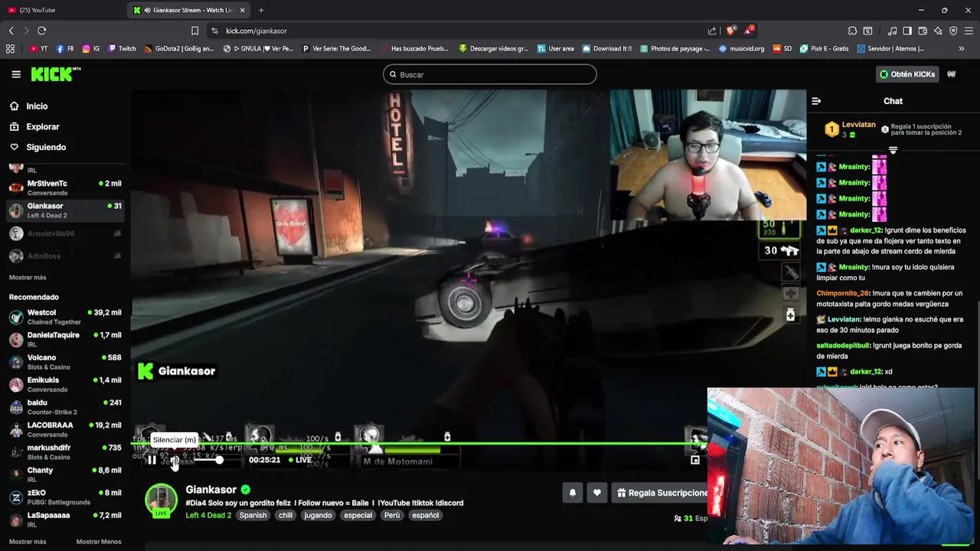Show more bookmarks chevron
This screenshot has height=551, width=980.
click(962, 48)
